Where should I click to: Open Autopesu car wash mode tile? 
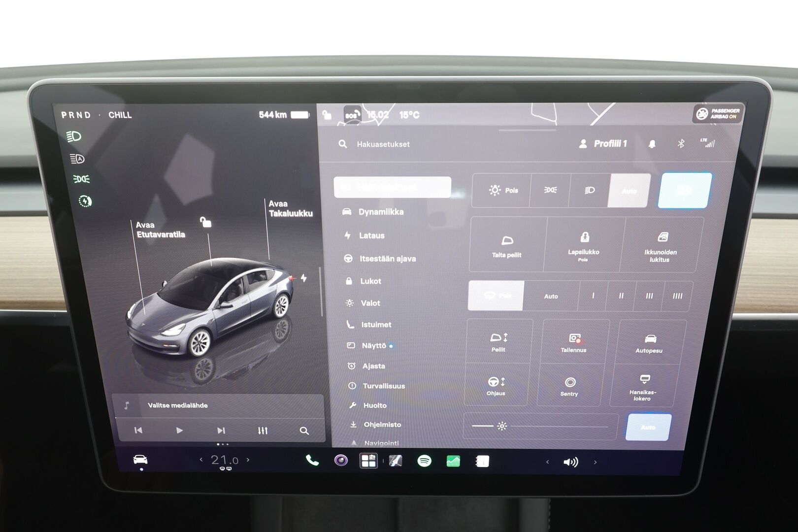[649, 343]
